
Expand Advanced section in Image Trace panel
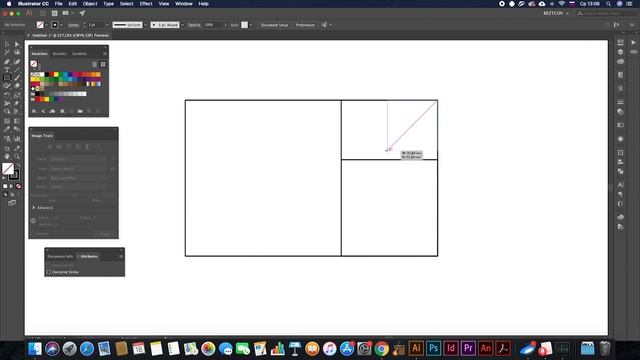pos(34,208)
